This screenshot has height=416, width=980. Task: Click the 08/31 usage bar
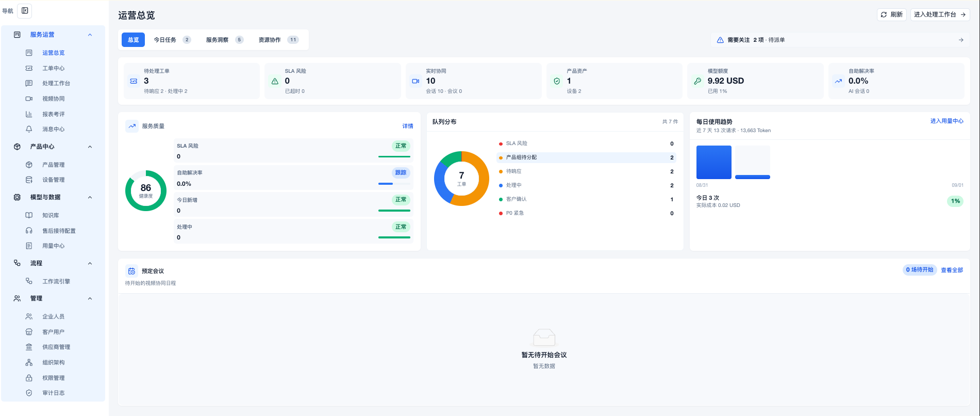[714, 162]
